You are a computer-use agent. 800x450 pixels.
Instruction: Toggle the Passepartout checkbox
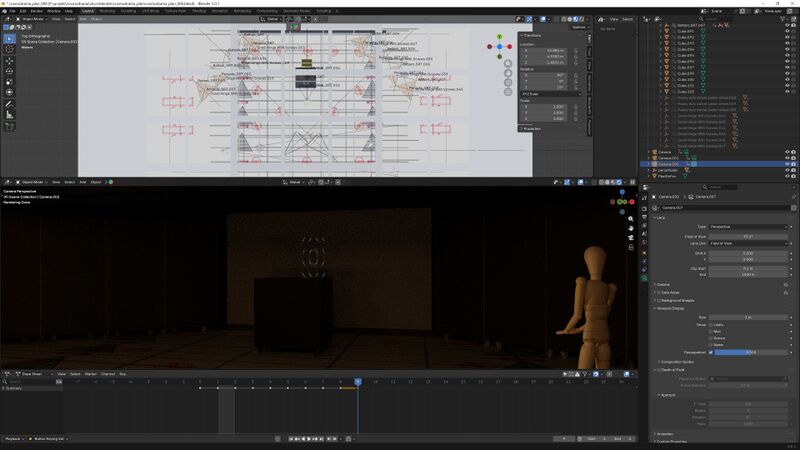(x=711, y=352)
